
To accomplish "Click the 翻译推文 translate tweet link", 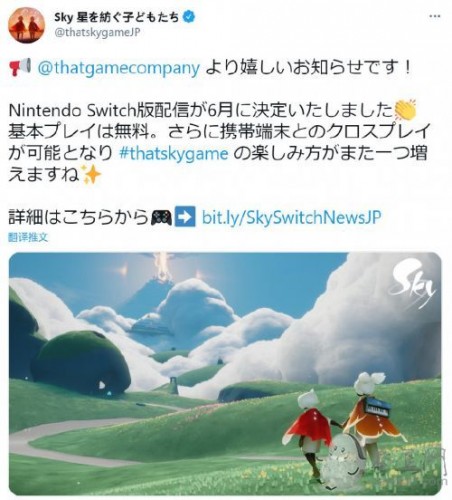I will click(x=28, y=237).
